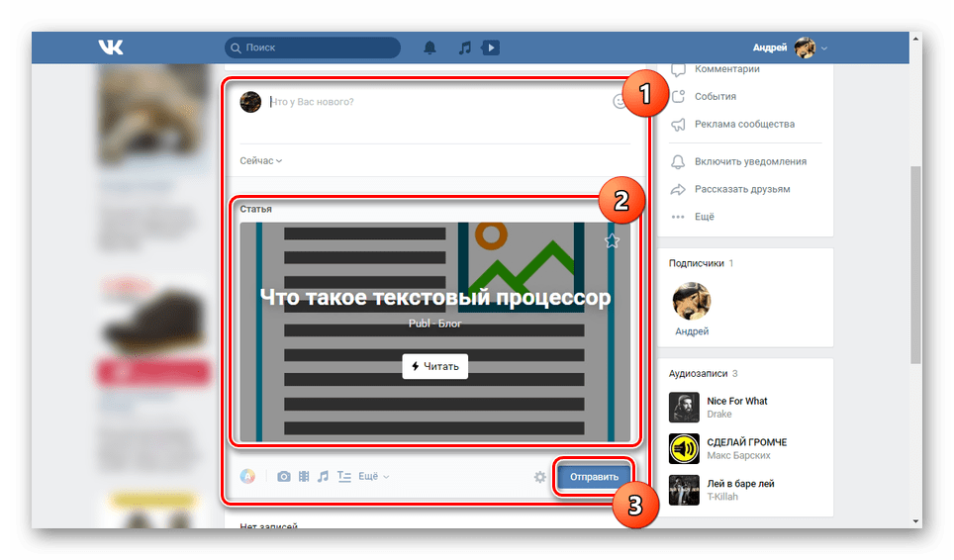Click T-Killah artist name
954x560 pixels.
(722, 497)
